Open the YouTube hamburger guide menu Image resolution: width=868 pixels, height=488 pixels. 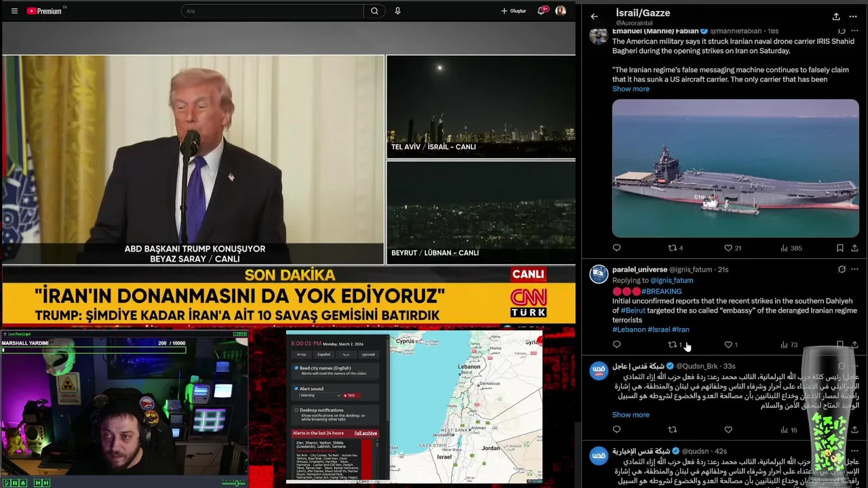[14, 11]
